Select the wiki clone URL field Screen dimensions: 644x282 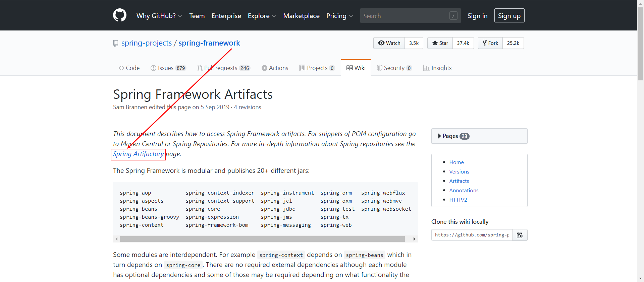tap(472, 235)
